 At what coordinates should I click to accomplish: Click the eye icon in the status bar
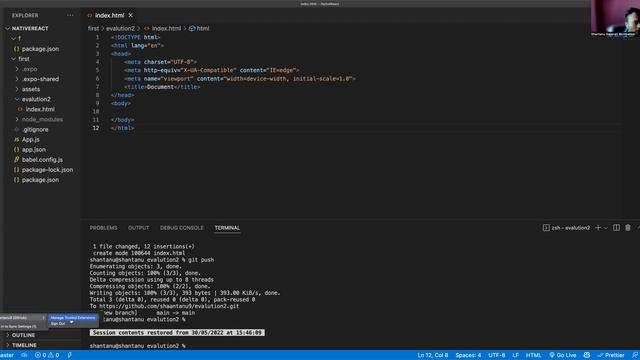[x=24, y=355]
